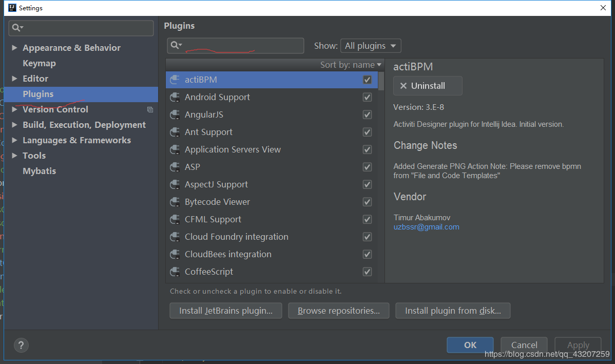
Task: Toggle the CFML Support checkbox
Action: point(367,219)
